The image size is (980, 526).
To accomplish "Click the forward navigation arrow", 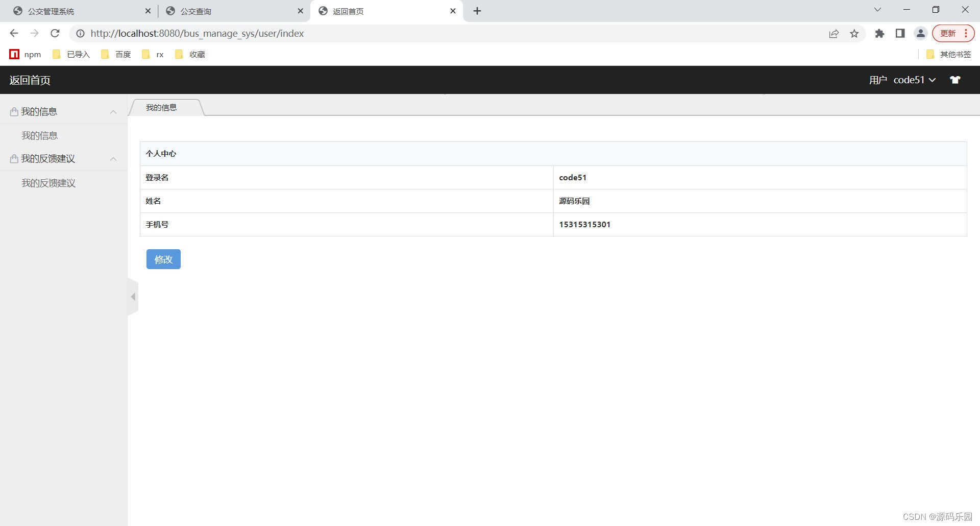I will (x=34, y=33).
